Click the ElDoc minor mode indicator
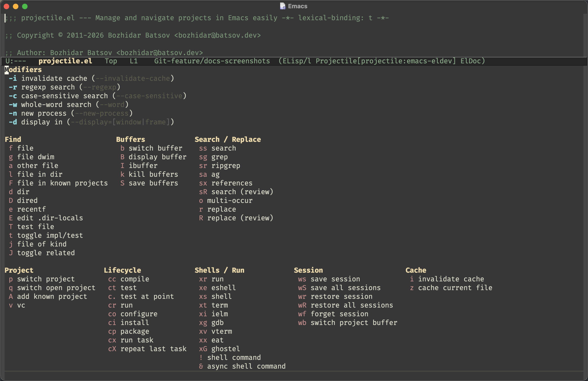Image resolution: width=588 pixels, height=381 pixels. [471, 61]
